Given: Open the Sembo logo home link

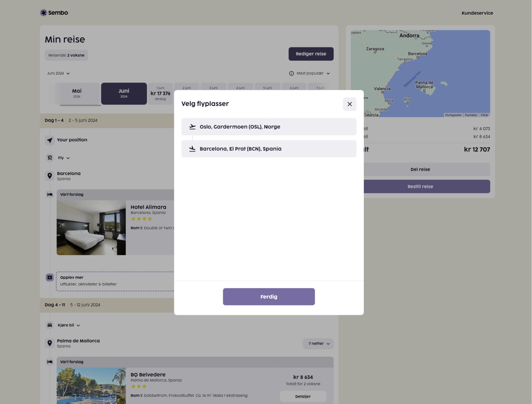Looking at the screenshot, I should [54, 13].
